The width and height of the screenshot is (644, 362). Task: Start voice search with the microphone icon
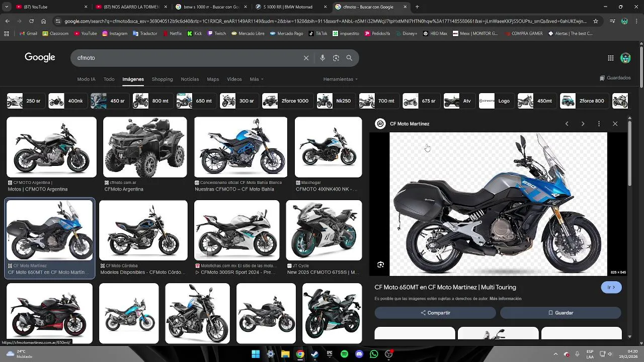323,58
